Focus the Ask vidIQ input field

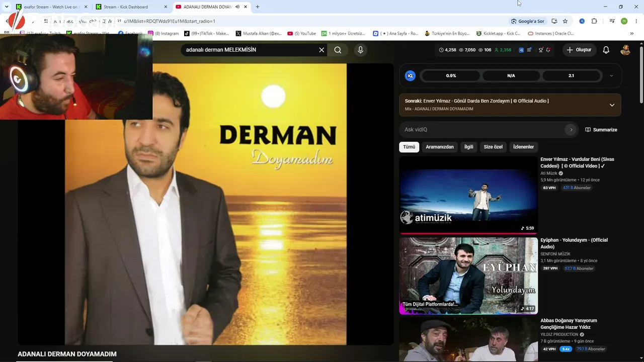483,130
